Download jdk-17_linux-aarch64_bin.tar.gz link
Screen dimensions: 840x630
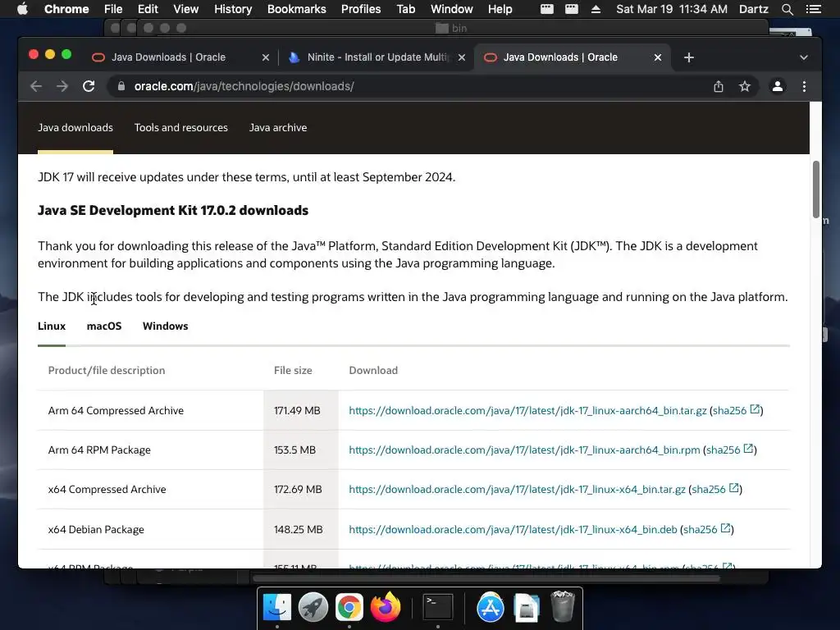(527, 410)
